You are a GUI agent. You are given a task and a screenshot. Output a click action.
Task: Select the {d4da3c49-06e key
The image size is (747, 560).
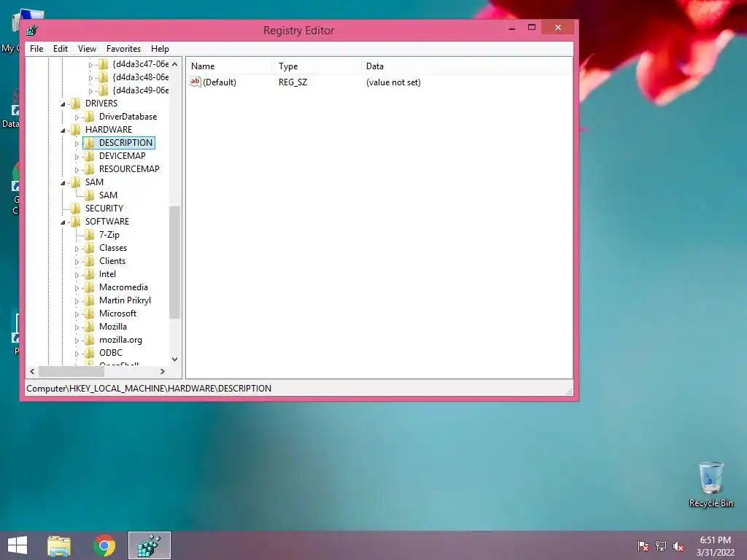[141, 90]
